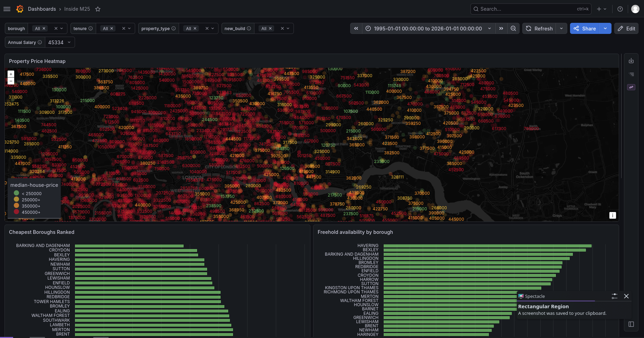Click Freehold availability by borough title
This screenshot has width=644, height=338.
pos(355,232)
